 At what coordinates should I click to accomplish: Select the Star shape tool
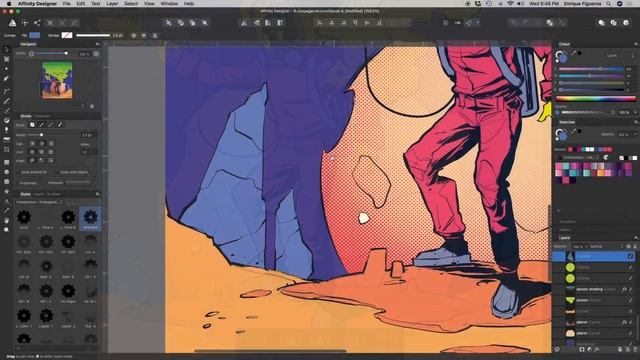[6, 191]
